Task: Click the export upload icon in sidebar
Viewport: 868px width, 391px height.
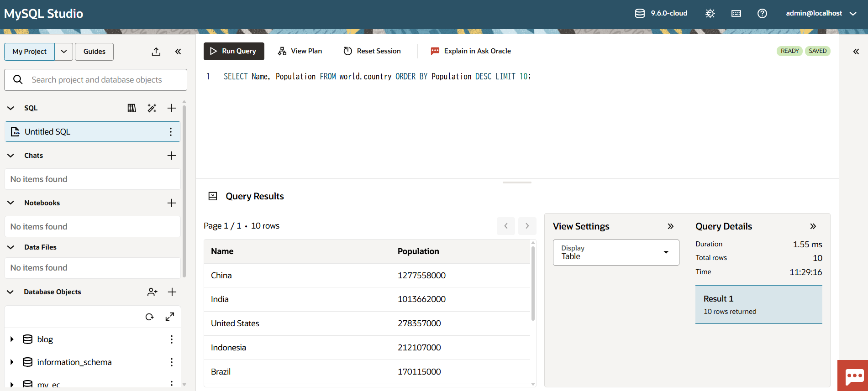Action: pyautogui.click(x=156, y=52)
